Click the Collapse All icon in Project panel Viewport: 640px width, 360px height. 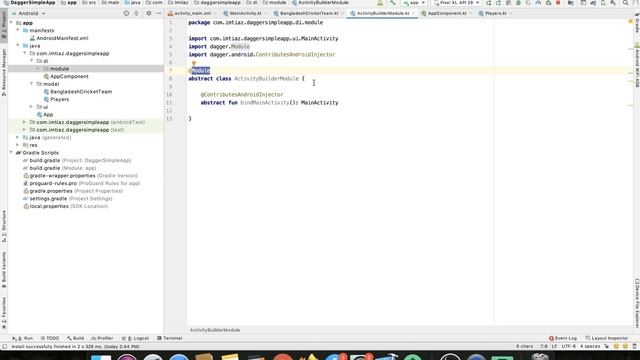click(x=136, y=13)
